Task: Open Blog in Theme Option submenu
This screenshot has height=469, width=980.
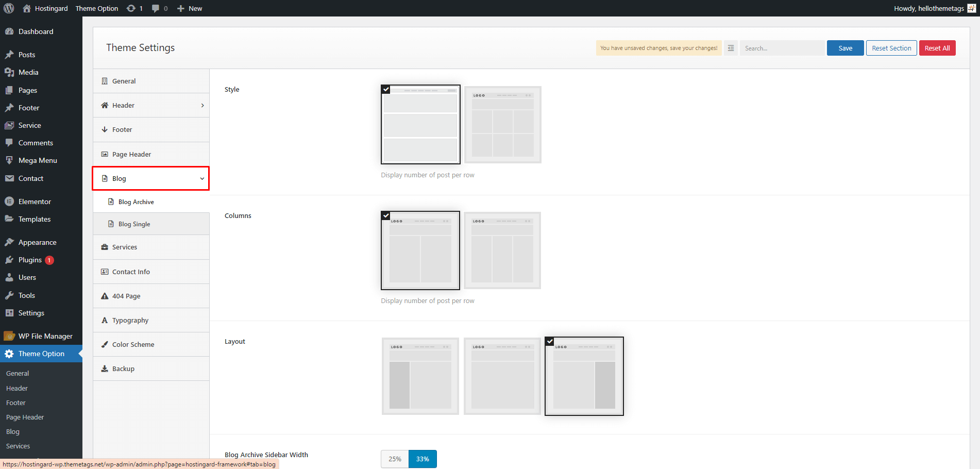Action: click(13, 431)
